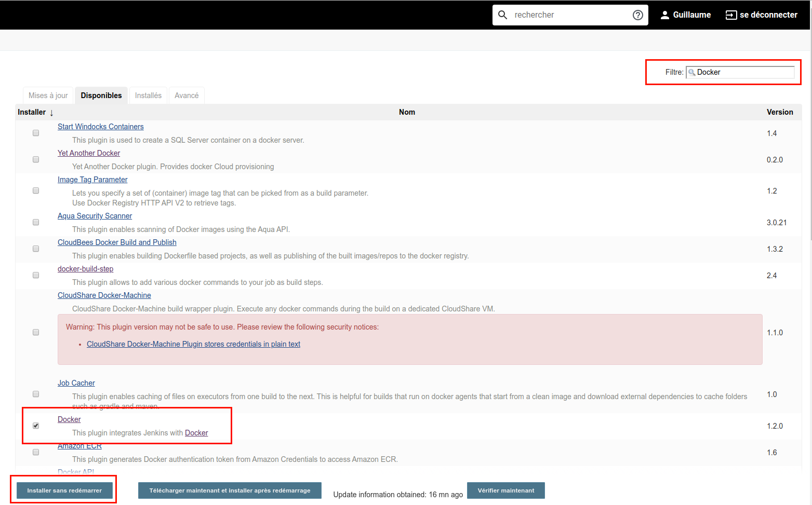Check the Amazon ECR plugin checkbox
Viewport: 812px width, 505px height.
tap(36, 452)
